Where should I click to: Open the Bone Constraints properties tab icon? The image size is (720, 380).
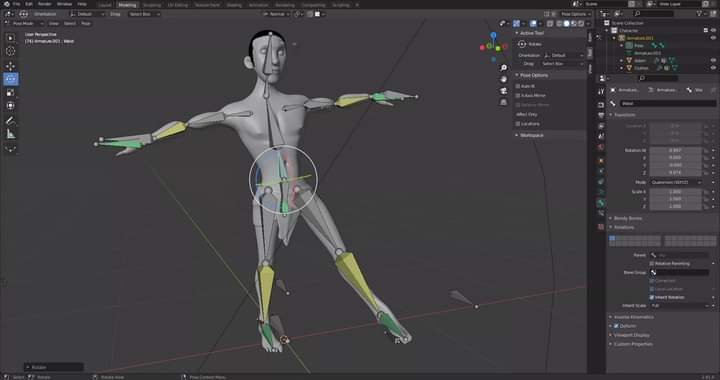pos(601,213)
